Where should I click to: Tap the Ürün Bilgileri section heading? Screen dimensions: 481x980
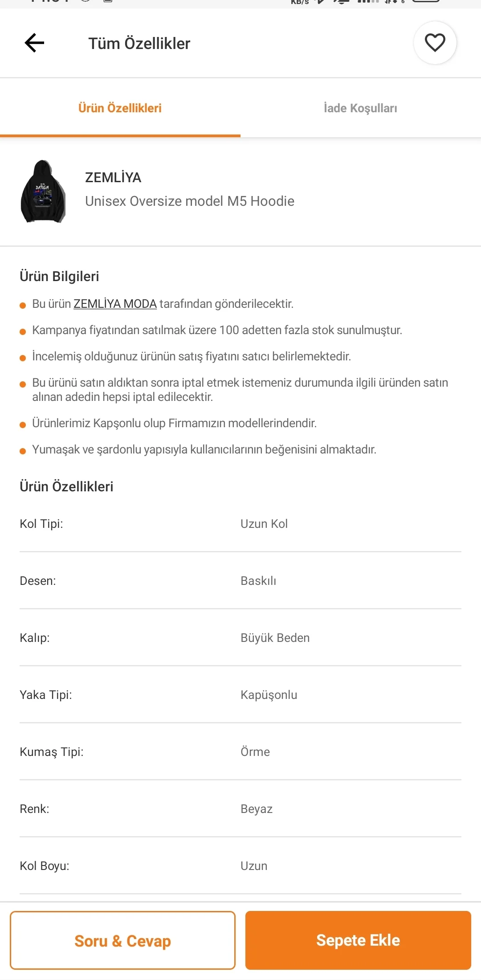tap(59, 276)
